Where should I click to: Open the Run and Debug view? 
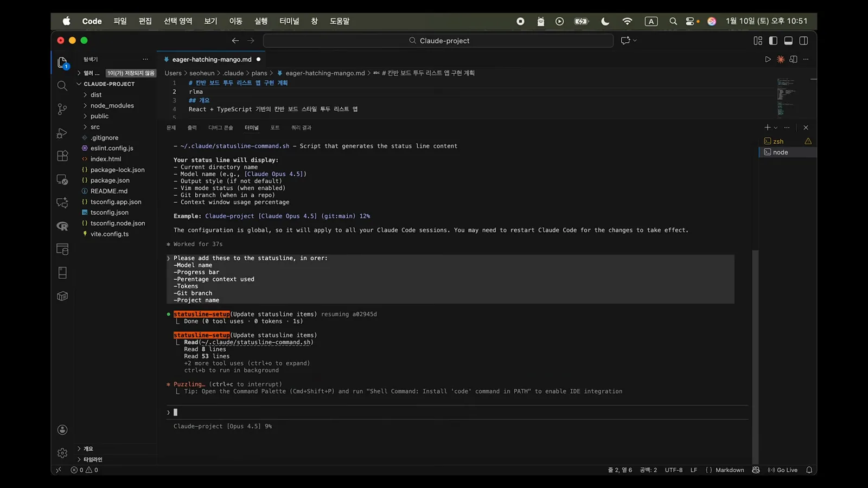62,133
